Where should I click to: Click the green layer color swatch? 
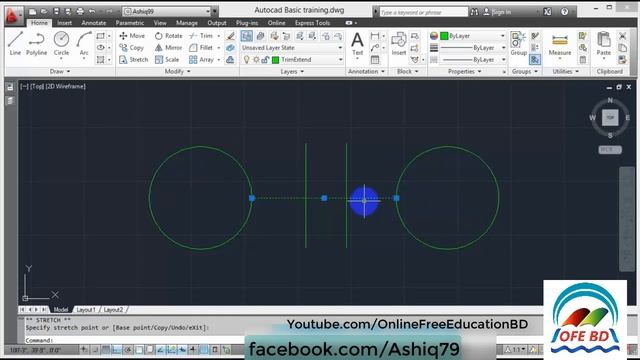tap(276, 60)
